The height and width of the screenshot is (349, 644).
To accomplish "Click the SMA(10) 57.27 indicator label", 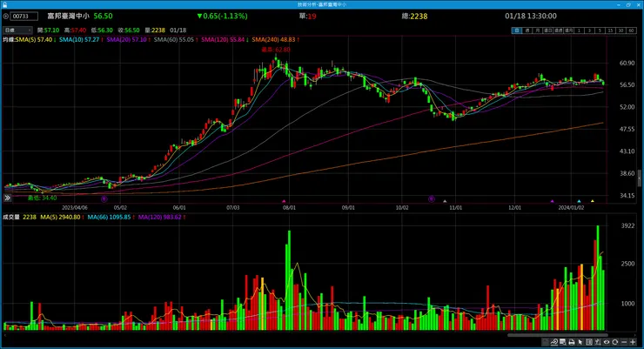I will coord(79,39).
